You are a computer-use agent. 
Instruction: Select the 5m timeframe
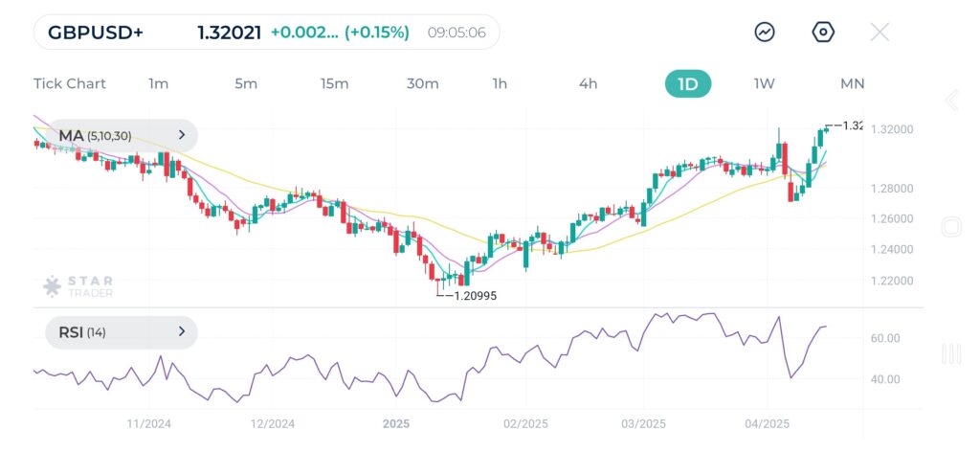pyautogui.click(x=246, y=83)
